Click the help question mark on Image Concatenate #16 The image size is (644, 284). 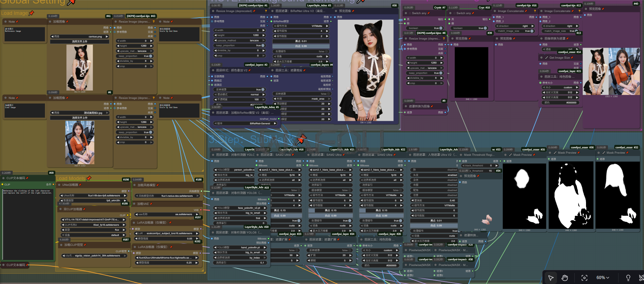(535, 11)
